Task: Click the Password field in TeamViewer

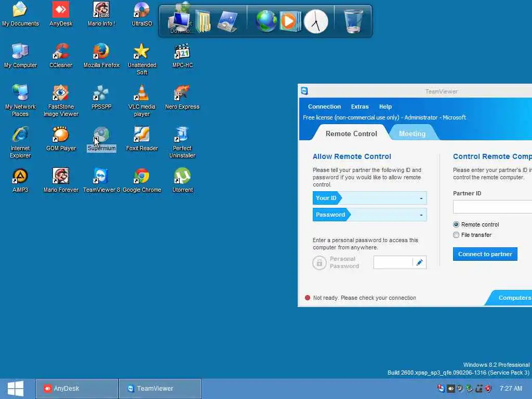Action: [x=369, y=215]
